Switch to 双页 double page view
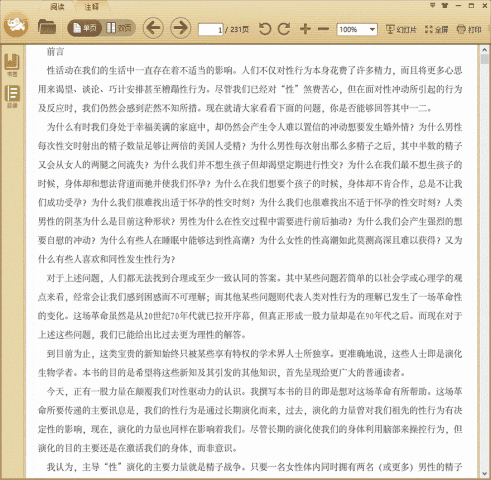 click(x=119, y=28)
